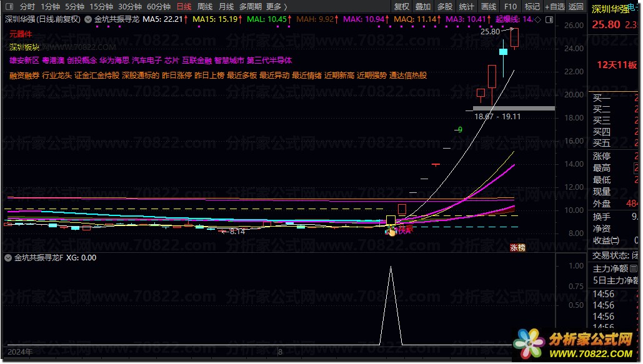Open the 主力净额 details icon
Viewport: 643px width, 364px height.
click(x=634, y=268)
